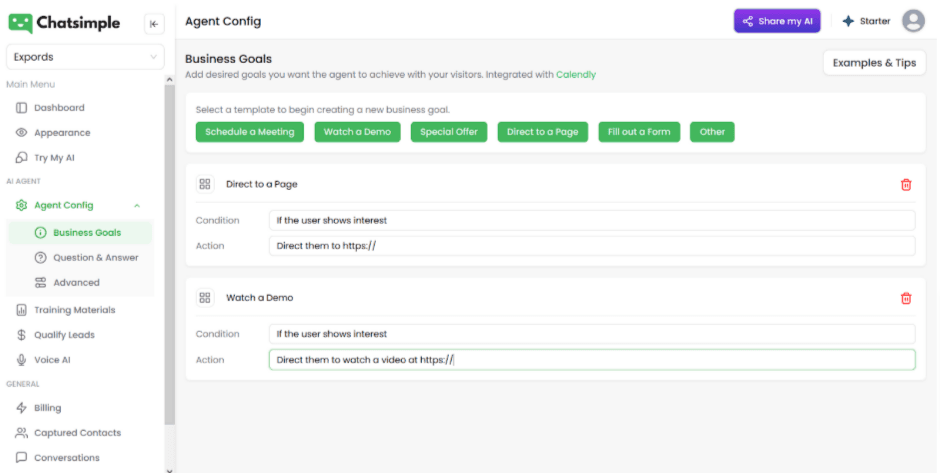Delete the Direct to a Page goal

pos(906,184)
